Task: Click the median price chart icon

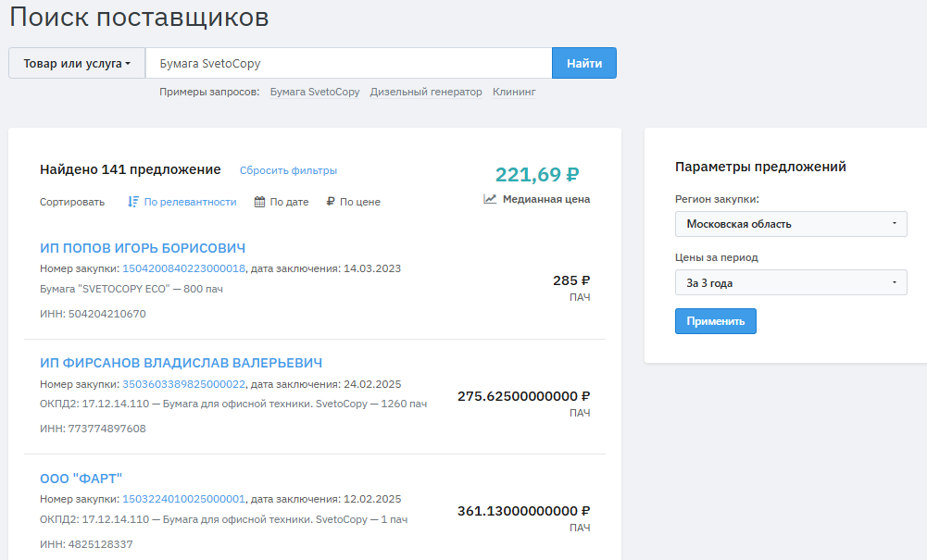Action: [x=490, y=199]
